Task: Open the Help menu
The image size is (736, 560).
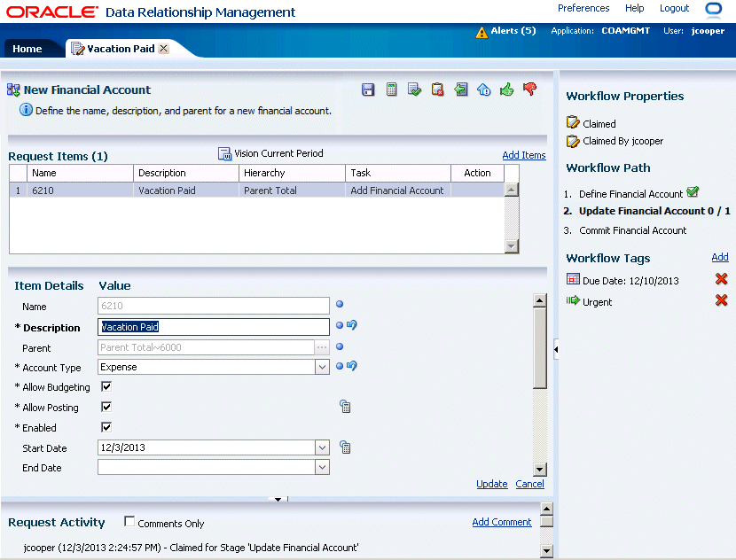Action: [x=634, y=9]
